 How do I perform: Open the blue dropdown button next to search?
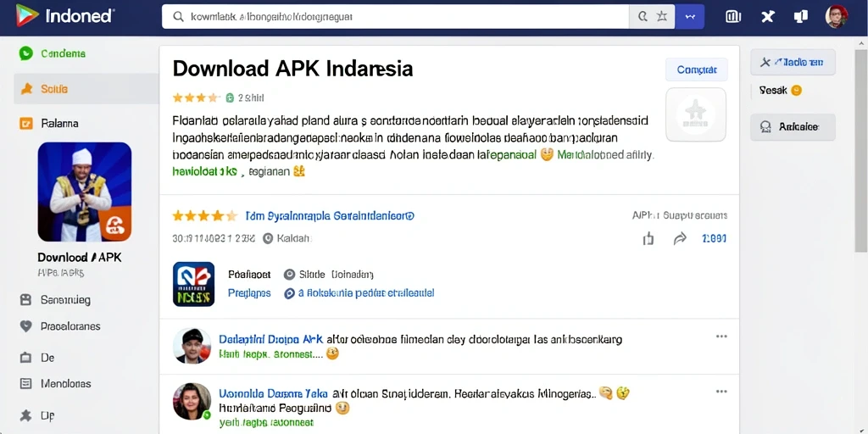[690, 17]
